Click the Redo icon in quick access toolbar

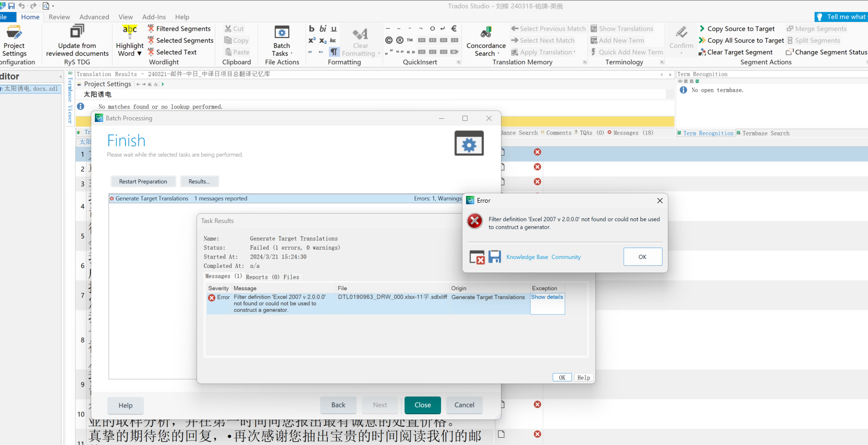[x=33, y=6]
